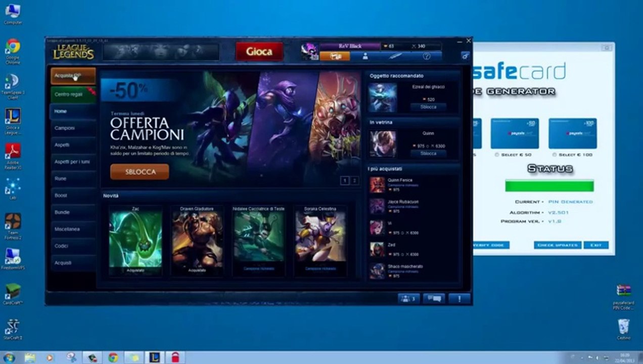This screenshot has width=643, height=364.
Task: Click Sblocca for Ezreal dei ghiacci
Action: [428, 107]
